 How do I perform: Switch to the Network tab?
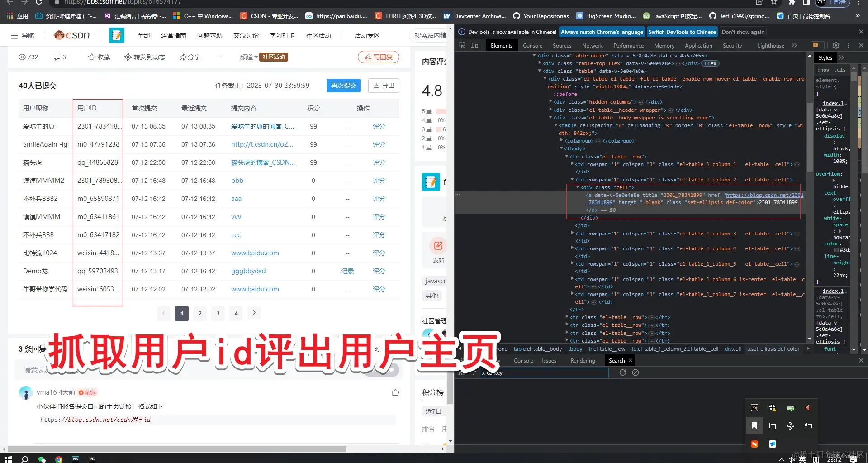(x=593, y=46)
